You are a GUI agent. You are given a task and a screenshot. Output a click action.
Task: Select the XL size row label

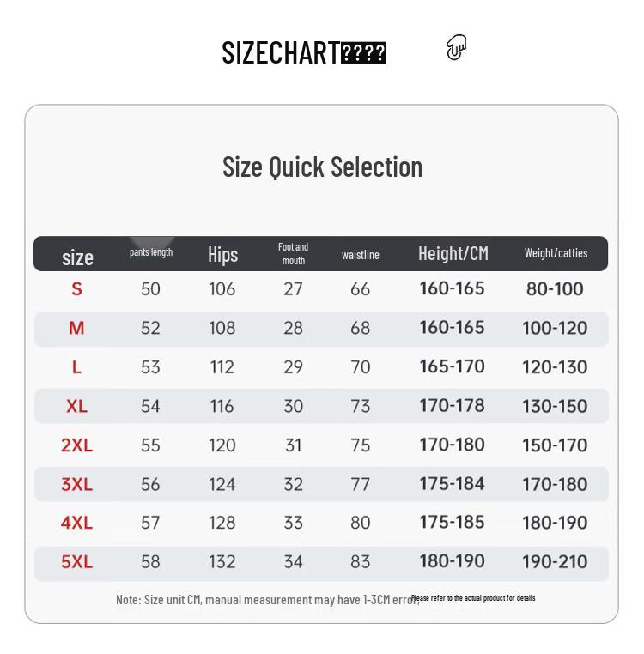click(76, 406)
